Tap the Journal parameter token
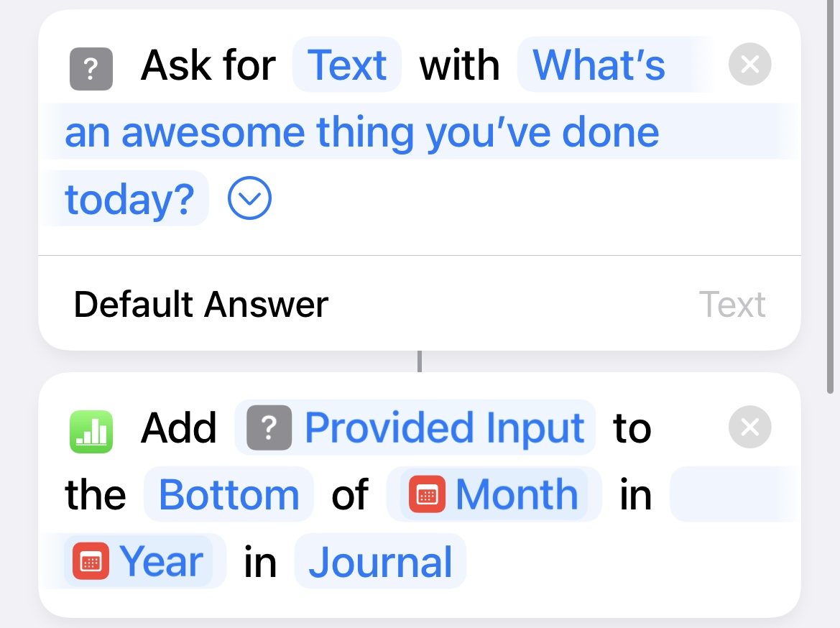Image resolution: width=840 pixels, height=628 pixels. point(379,562)
